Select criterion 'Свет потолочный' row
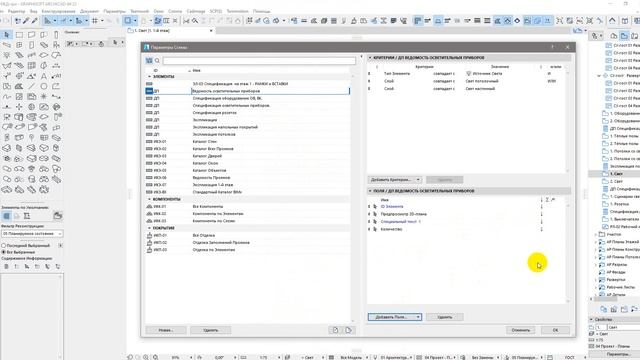The height and width of the screenshot is (360, 640). [465, 81]
